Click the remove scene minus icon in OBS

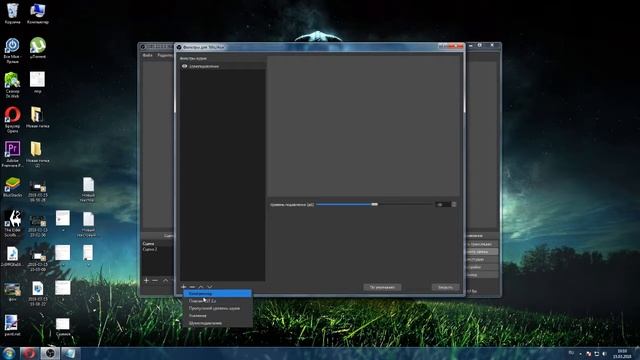click(155, 280)
